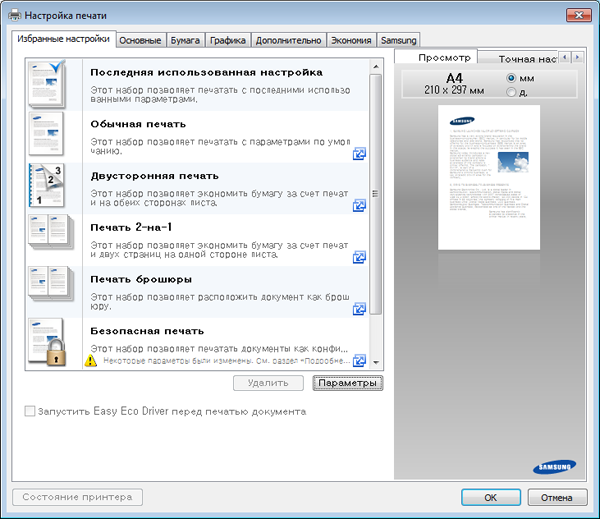
Task: Click the Обычная печать preset icon
Action: 46,134
